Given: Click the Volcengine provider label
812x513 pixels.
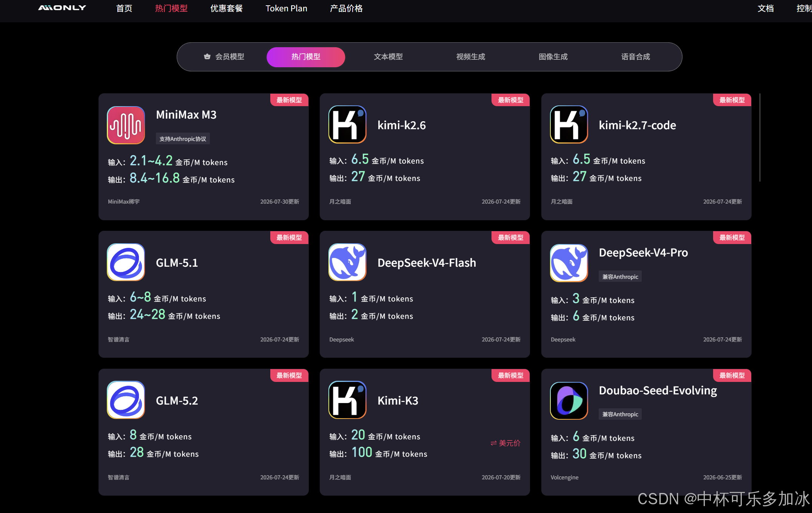Looking at the screenshot, I should [x=564, y=477].
